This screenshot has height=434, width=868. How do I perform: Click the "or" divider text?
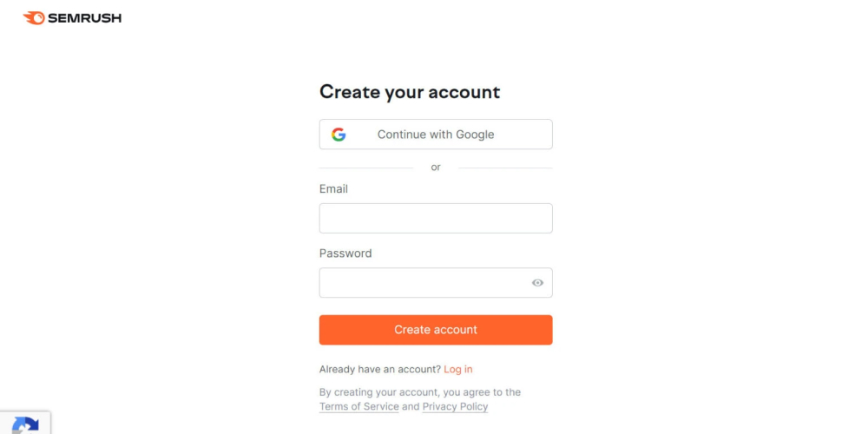click(436, 167)
